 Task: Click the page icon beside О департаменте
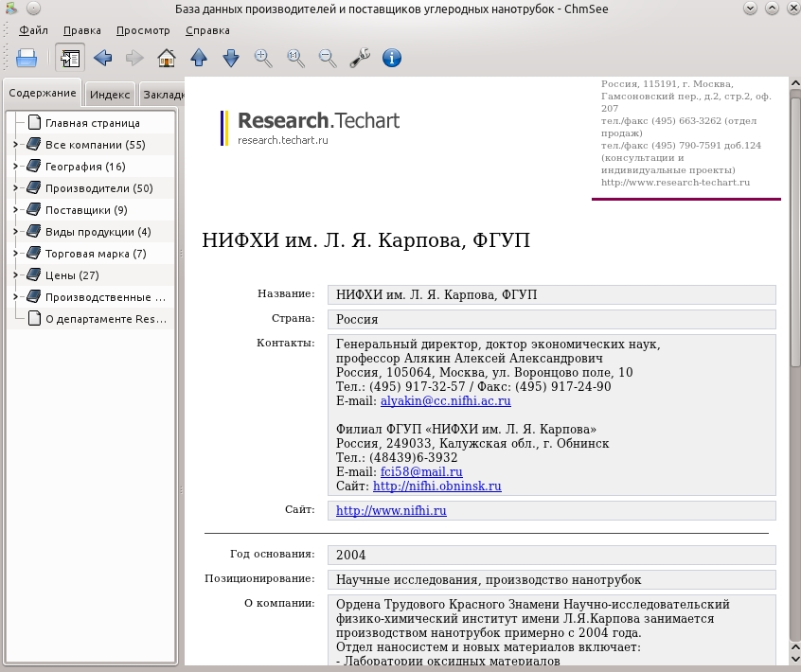tap(34, 319)
